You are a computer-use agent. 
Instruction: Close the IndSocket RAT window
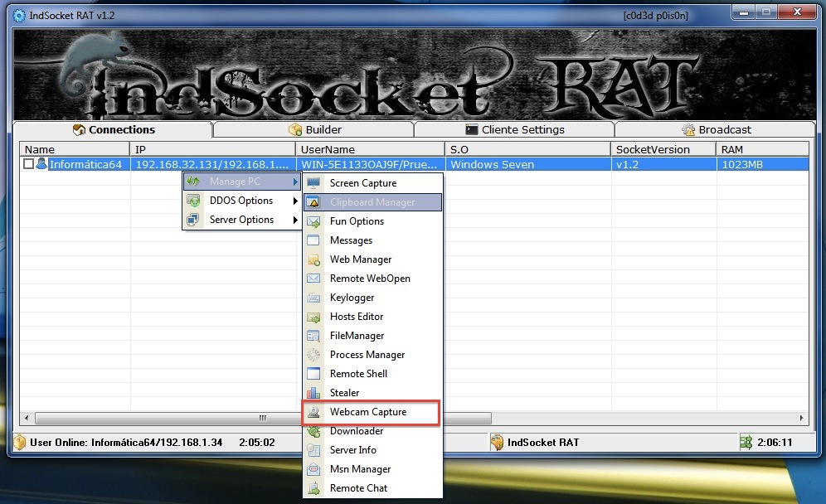coord(797,12)
